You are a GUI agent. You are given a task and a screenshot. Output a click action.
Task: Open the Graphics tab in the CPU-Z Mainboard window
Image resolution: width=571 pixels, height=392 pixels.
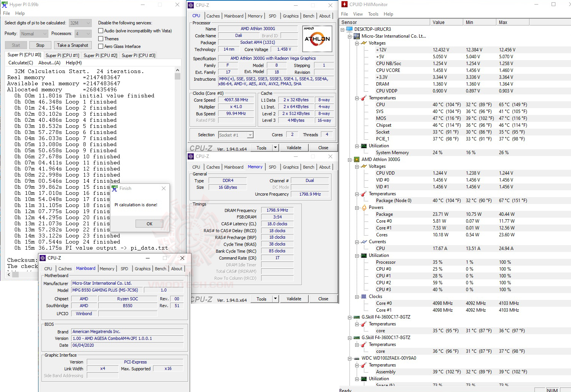click(x=143, y=269)
